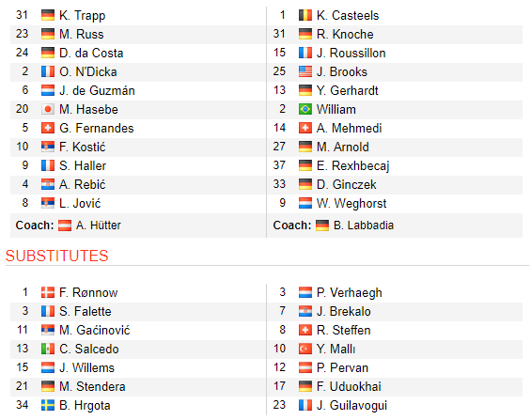Click the Belgian flag beside K. Casteels
This screenshot has width=531, height=420.
[x=305, y=15]
